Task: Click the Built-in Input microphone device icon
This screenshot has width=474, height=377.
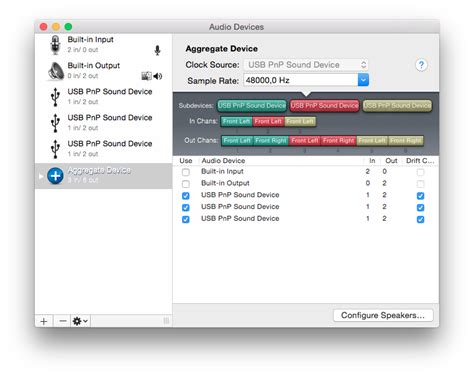Action: 55,45
